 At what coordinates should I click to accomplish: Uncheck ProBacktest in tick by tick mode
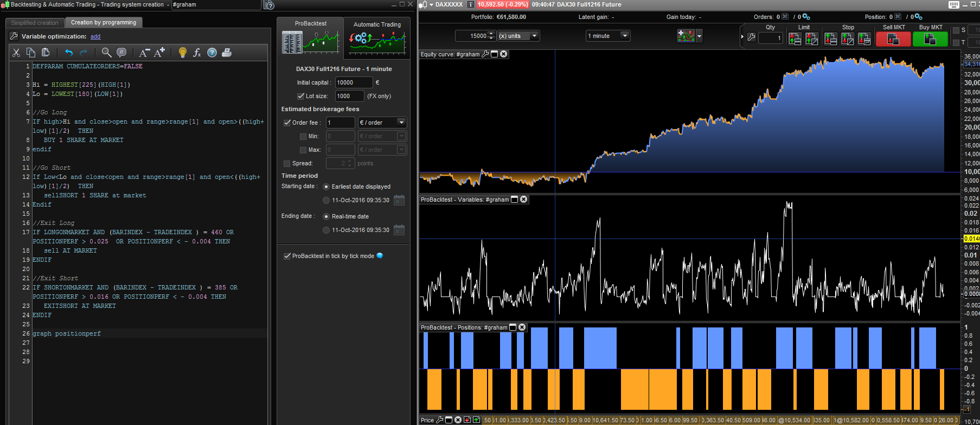click(x=287, y=256)
